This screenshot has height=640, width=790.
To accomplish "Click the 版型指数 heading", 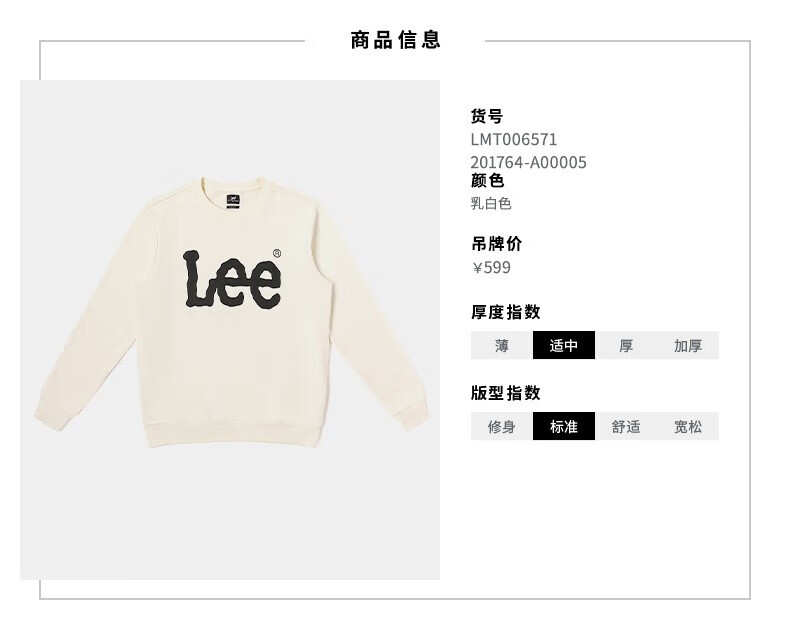I will click(x=505, y=393).
